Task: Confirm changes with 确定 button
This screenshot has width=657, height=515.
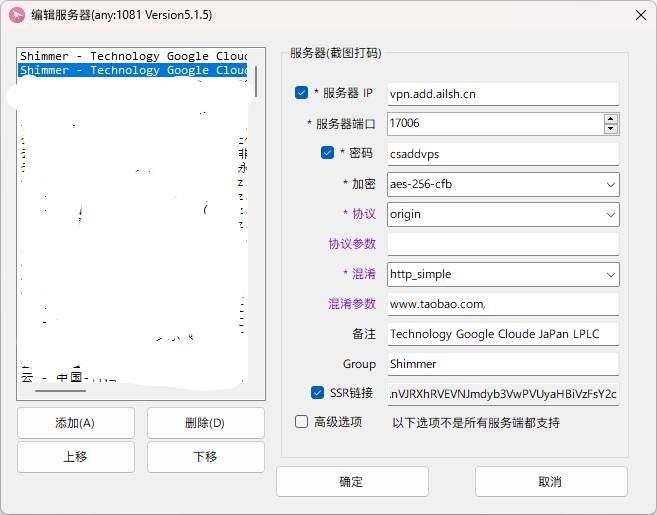Action: (x=351, y=481)
